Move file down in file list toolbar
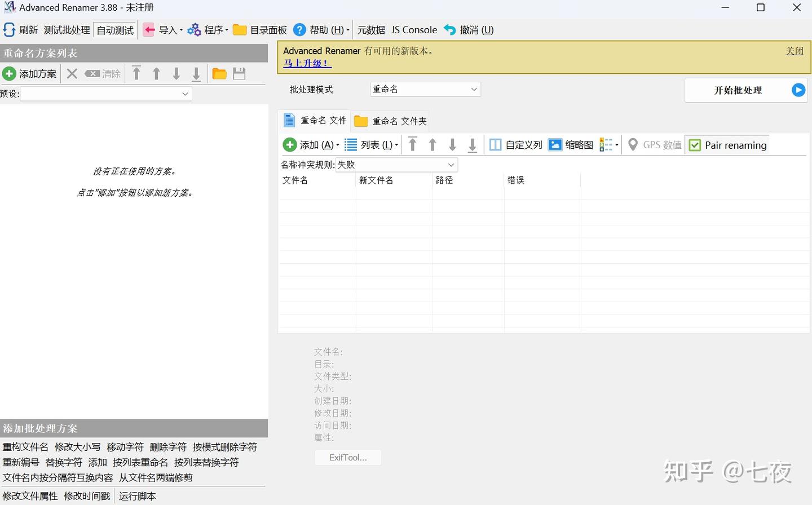812x505 pixels. [452, 145]
